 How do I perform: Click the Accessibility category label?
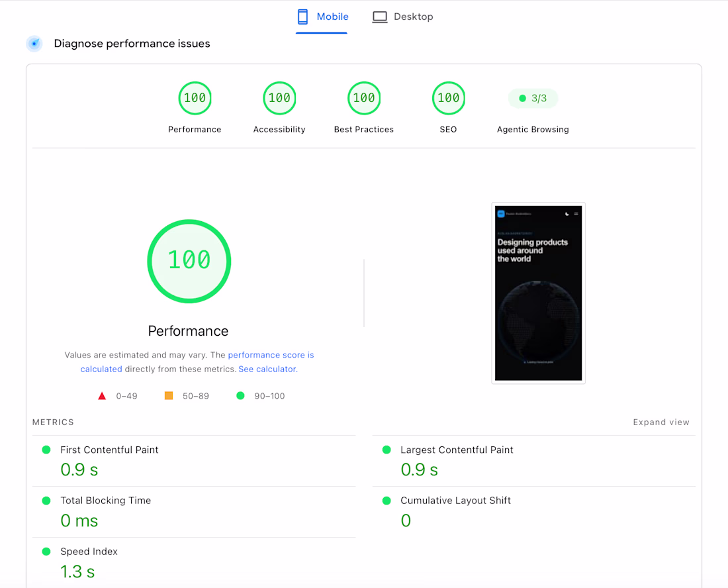279,130
